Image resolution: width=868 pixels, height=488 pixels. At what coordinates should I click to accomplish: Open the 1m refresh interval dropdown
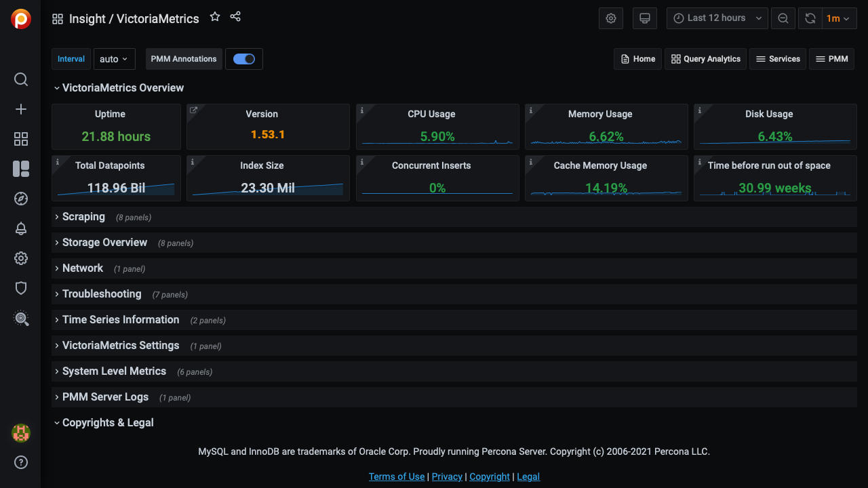click(x=839, y=18)
